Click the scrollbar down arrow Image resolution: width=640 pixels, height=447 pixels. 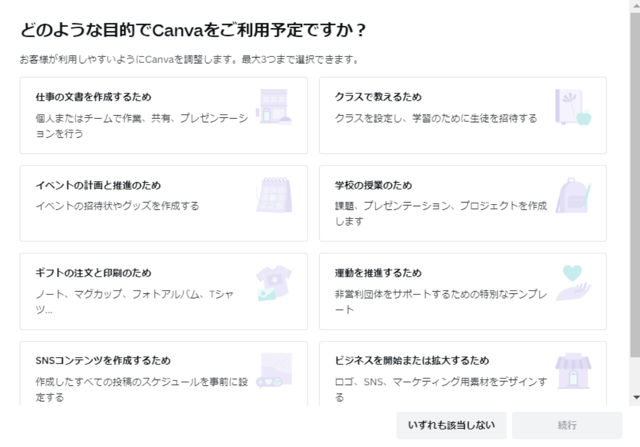[636, 397]
